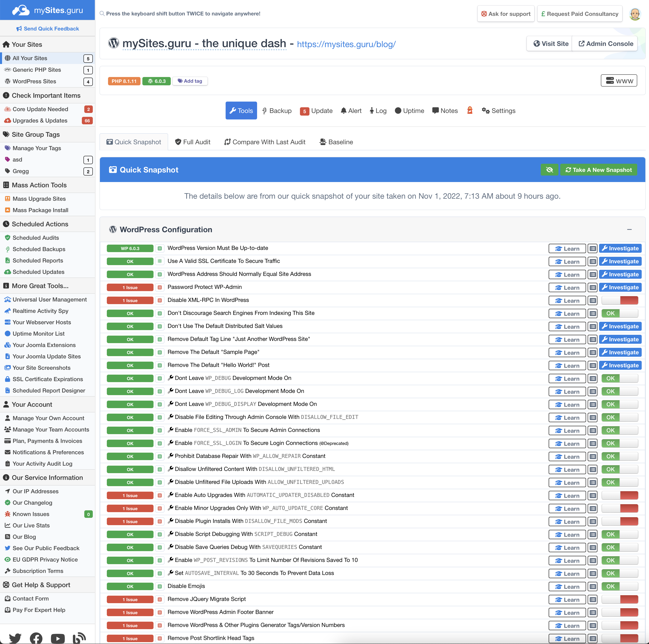Switch to the Update tab
Screen dimensions: 649x644
316,111
